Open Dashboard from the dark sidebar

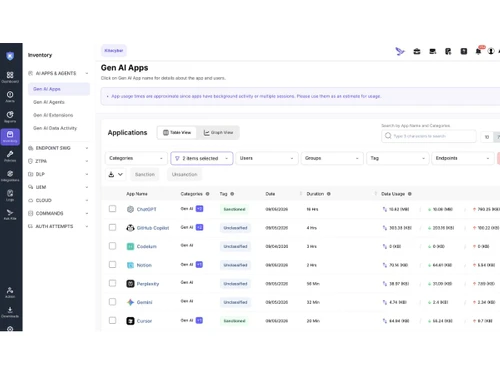point(10,77)
